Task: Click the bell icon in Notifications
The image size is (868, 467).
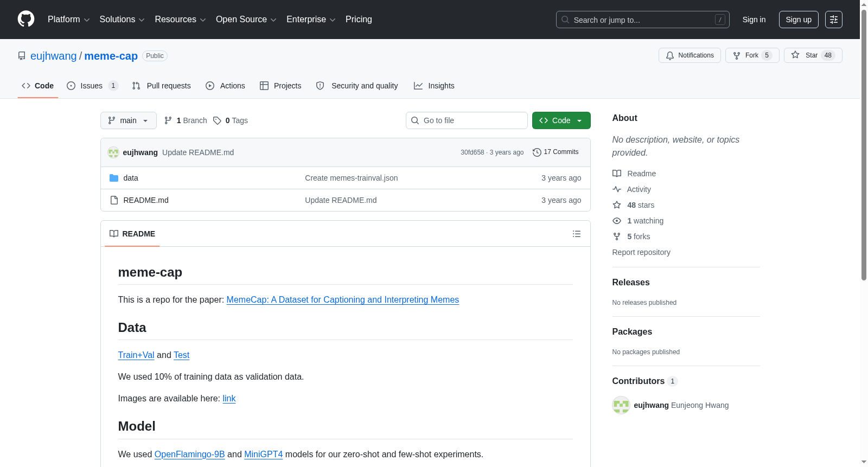Action: (670, 55)
